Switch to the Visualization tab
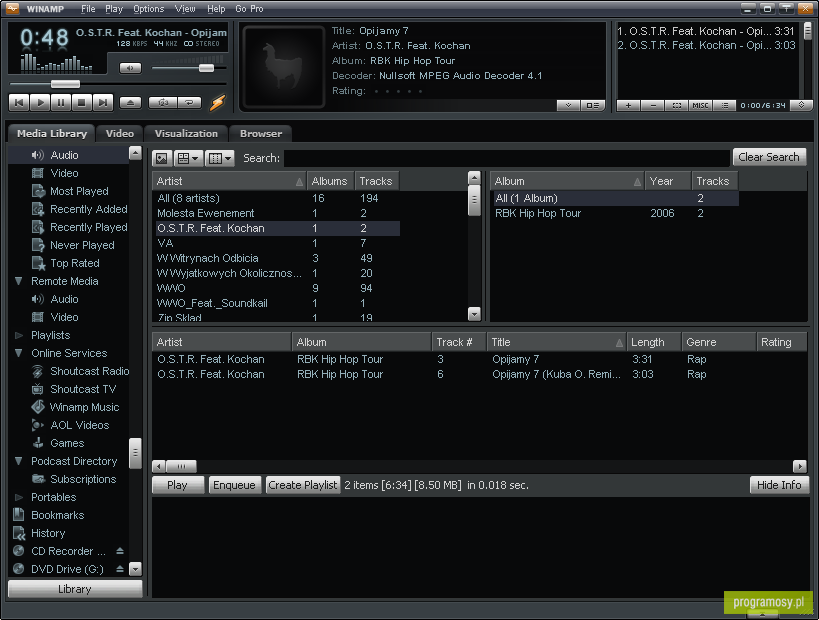Screen dimensions: 819x620 (x=186, y=134)
